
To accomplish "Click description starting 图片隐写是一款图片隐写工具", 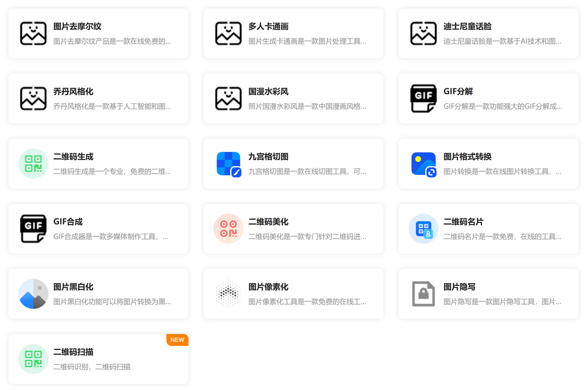I will [502, 302].
